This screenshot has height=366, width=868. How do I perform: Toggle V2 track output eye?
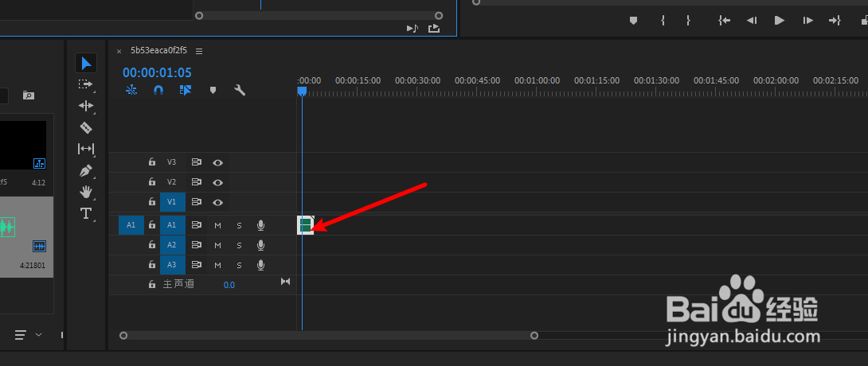218,182
